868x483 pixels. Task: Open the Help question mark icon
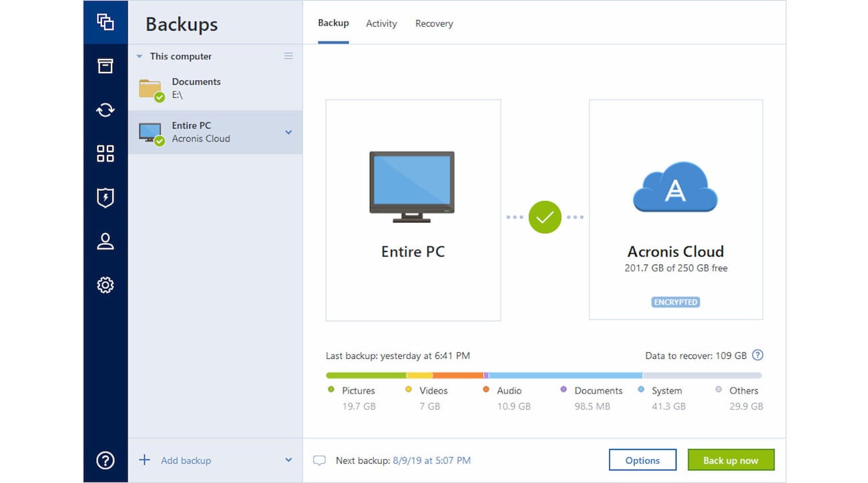tap(105, 460)
